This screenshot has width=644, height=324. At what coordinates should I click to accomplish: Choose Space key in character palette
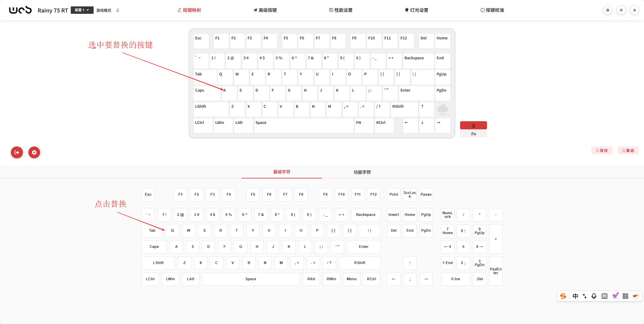tap(251, 279)
